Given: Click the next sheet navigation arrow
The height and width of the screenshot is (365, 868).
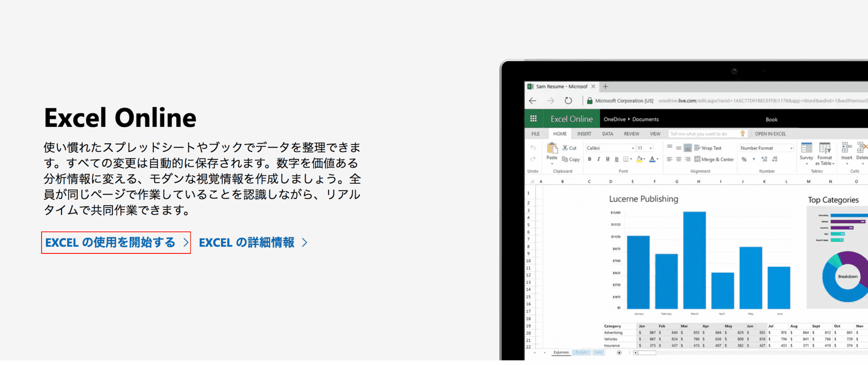Looking at the screenshot, I should (x=545, y=352).
